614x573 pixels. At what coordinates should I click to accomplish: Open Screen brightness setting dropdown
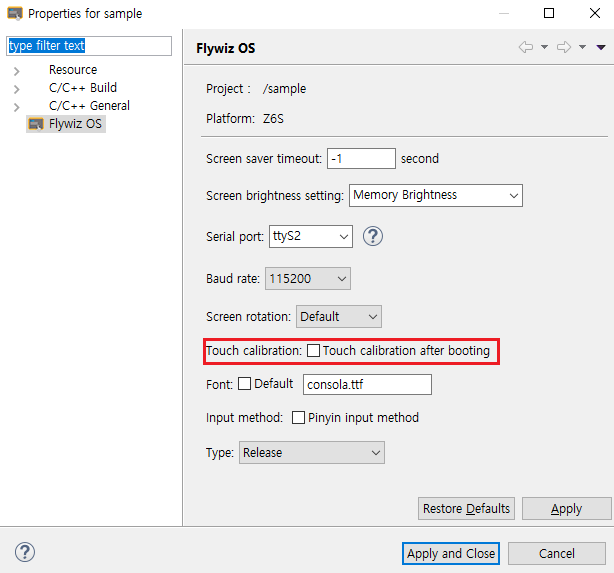point(435,195)
